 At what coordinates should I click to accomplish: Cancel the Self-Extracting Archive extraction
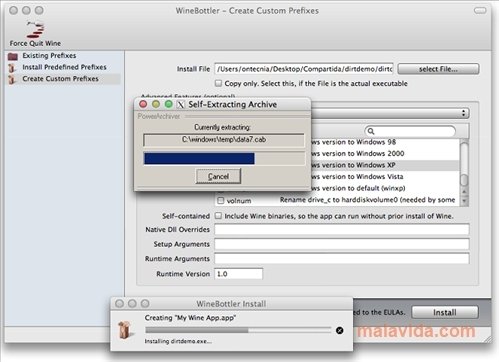tap(218, 176)
